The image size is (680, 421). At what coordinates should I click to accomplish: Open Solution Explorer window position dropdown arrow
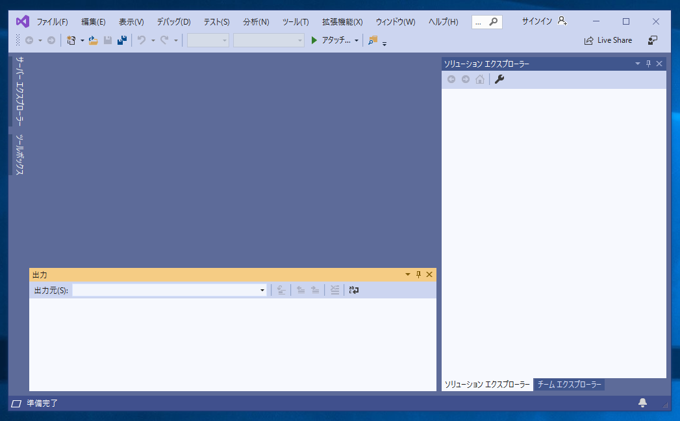point(638,64)
